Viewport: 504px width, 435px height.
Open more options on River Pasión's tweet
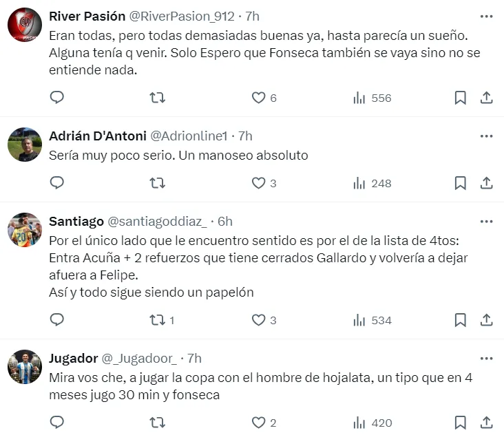(x=486, y=16)
